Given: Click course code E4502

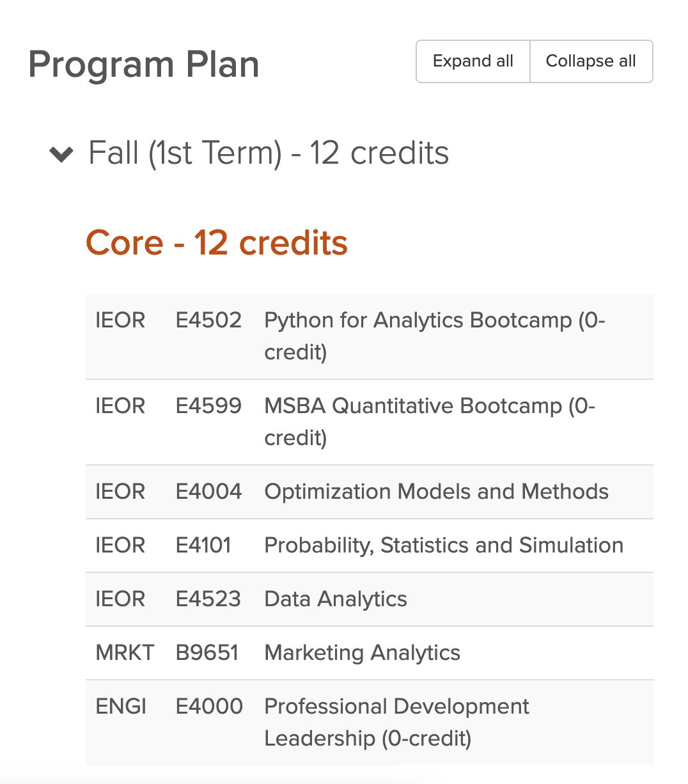Looking at the screenshot, I should (208, 320).
